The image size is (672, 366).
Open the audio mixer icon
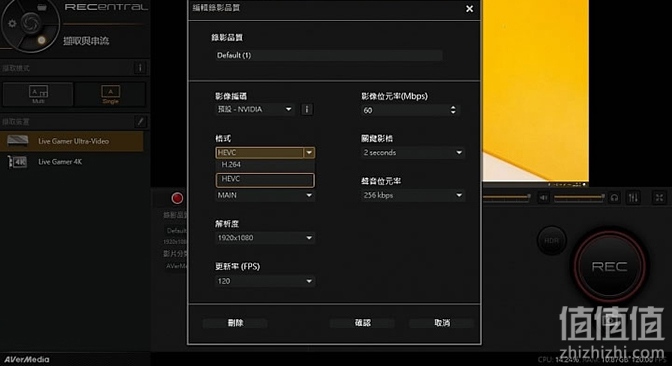633,198
